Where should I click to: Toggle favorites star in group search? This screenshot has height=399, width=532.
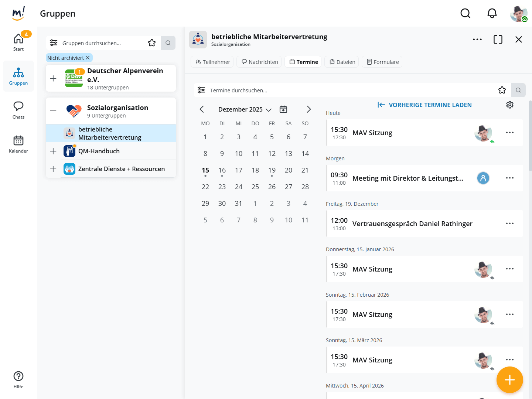coord(152,43)
